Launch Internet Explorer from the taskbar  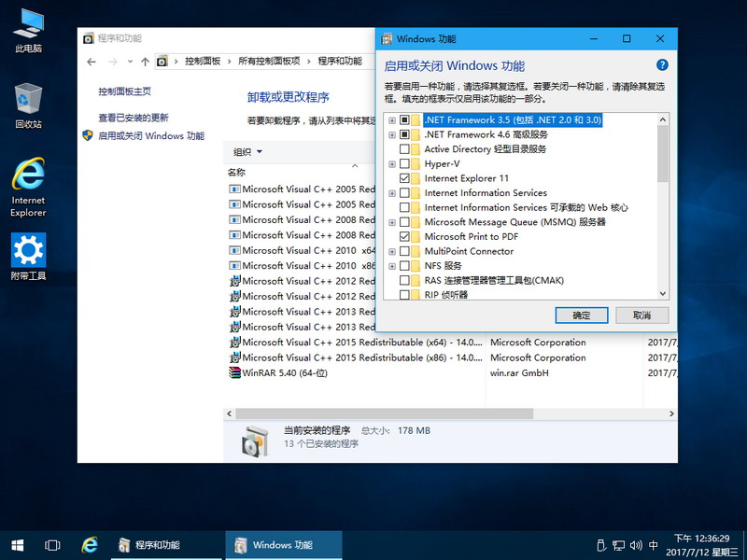[89, 545]
